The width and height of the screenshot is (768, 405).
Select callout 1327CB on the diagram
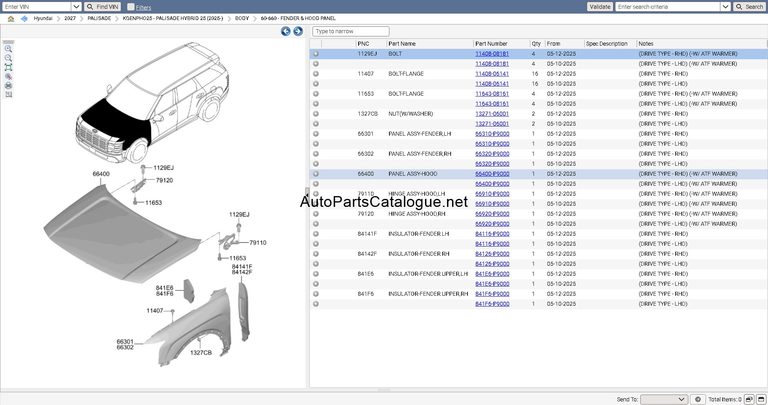click(x=201, y=353)
